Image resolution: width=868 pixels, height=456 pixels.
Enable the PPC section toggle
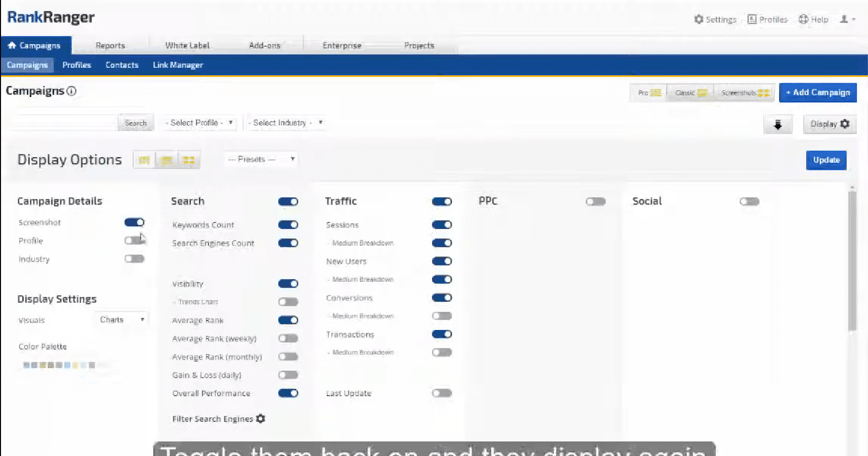coord(595,201)
